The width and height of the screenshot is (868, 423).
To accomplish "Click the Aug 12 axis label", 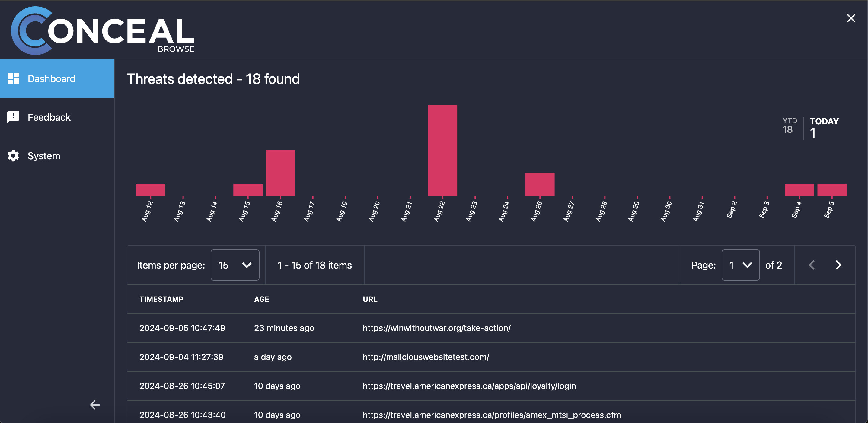I will tap(147, 211).
